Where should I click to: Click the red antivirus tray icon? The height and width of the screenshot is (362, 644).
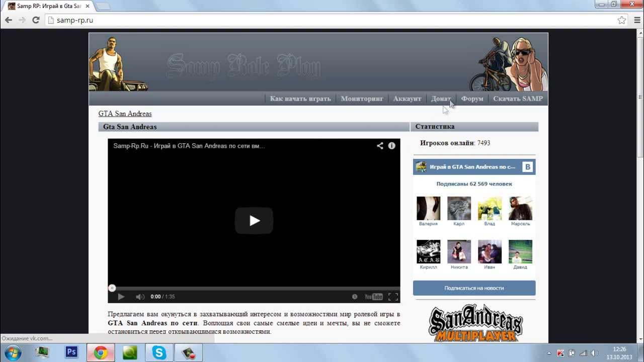click(x=561, y=353)
